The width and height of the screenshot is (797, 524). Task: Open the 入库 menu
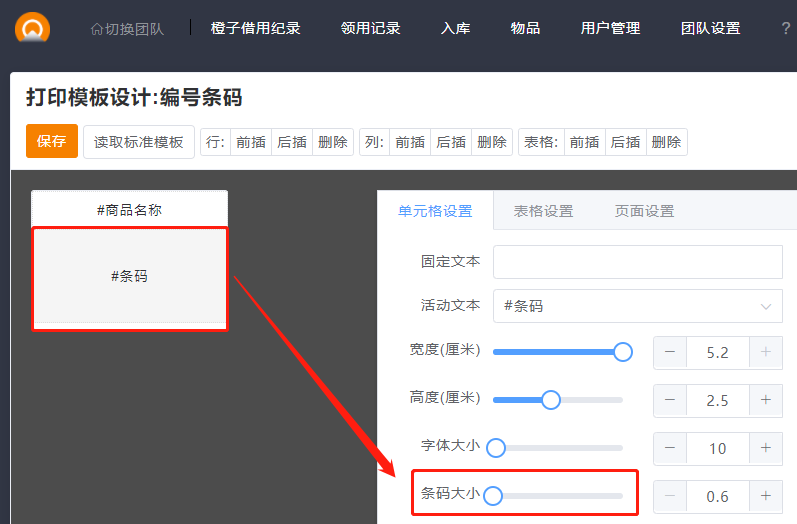(455, 29)
